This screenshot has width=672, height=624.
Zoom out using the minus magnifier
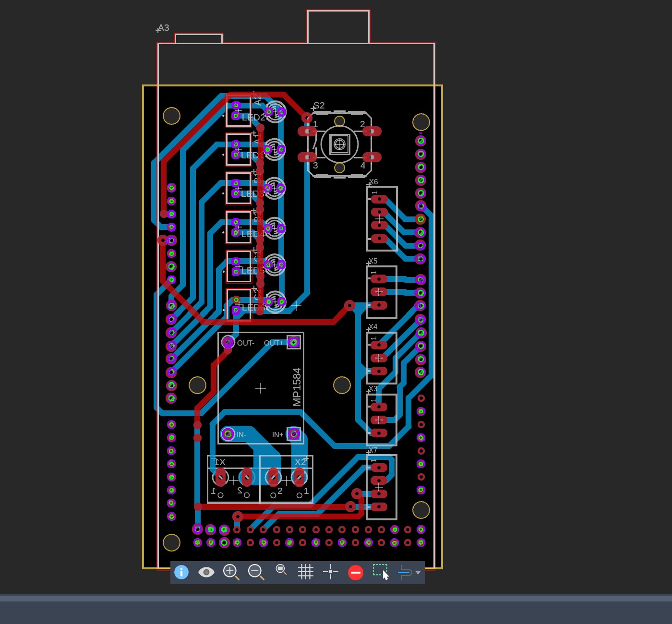(x=256, y=572)
